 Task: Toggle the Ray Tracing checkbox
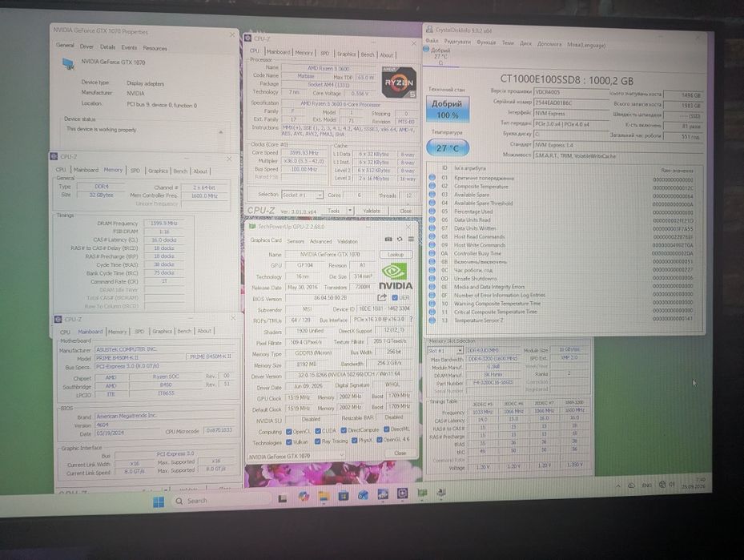click(x=317, y=441)
